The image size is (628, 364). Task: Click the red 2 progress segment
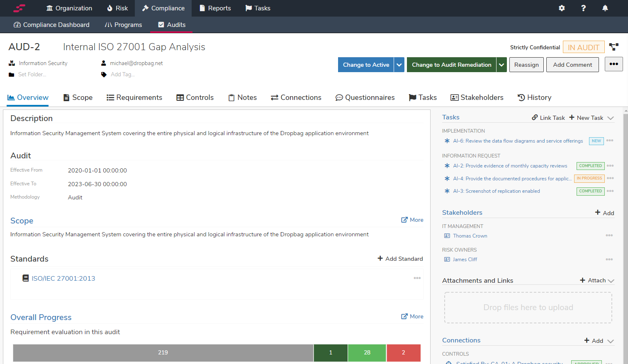pyautogui.click(x=404, y=353)
